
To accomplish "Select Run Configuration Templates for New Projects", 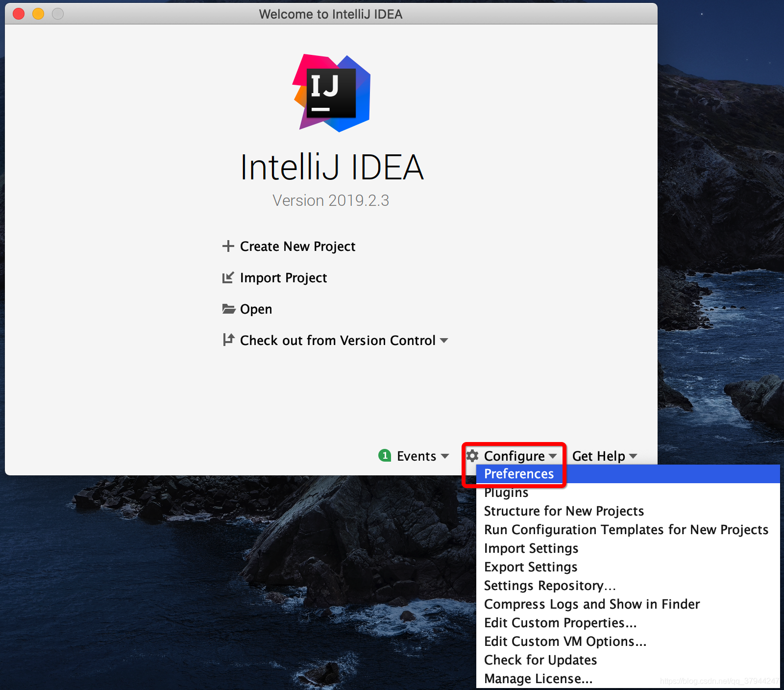I will pos(628,530).
